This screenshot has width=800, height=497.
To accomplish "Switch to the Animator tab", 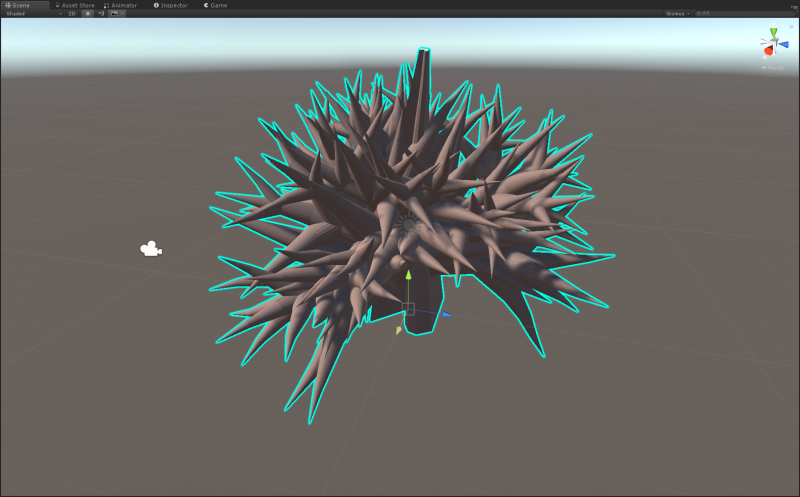I will (x=120, y=5).
